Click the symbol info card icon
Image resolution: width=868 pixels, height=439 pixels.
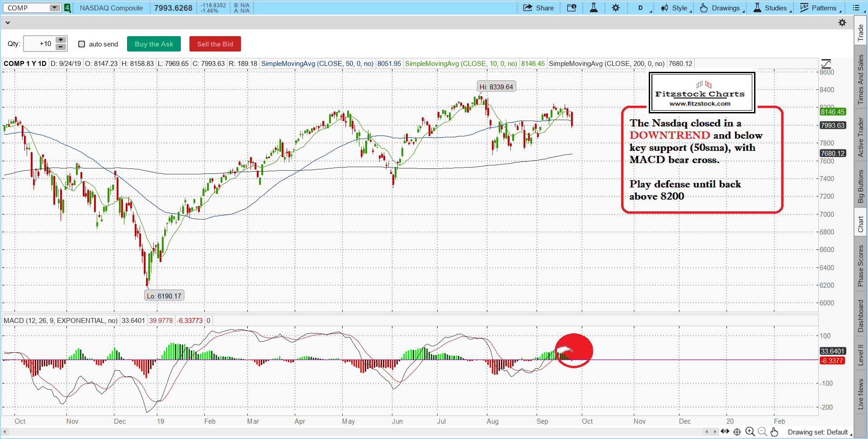pyautogui.click(x=571, y=8)
